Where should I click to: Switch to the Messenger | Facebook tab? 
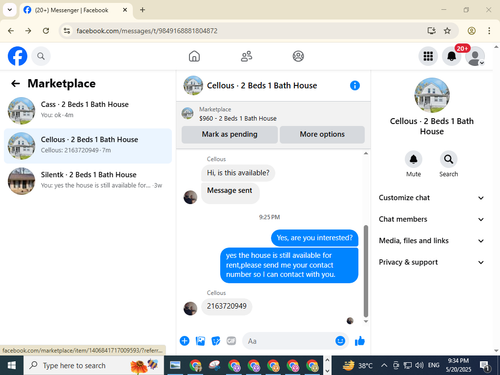[x=75, y=10]
